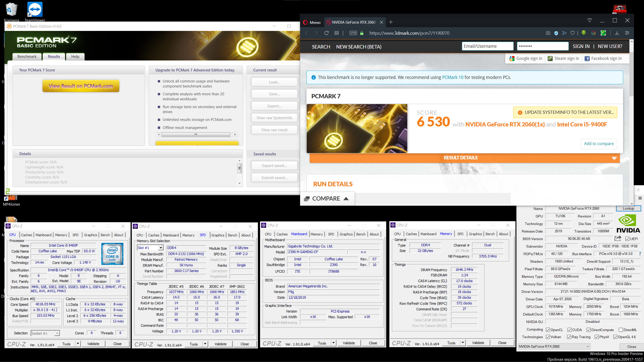Open Tools dropdown arrow in Memory window
The image size is (644, 362).
[463, 343]
